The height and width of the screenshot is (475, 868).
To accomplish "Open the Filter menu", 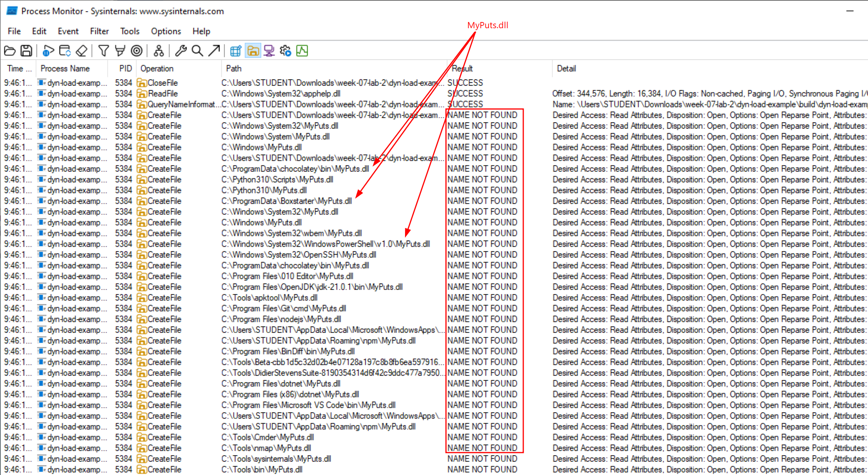I will tap(99, 31).
